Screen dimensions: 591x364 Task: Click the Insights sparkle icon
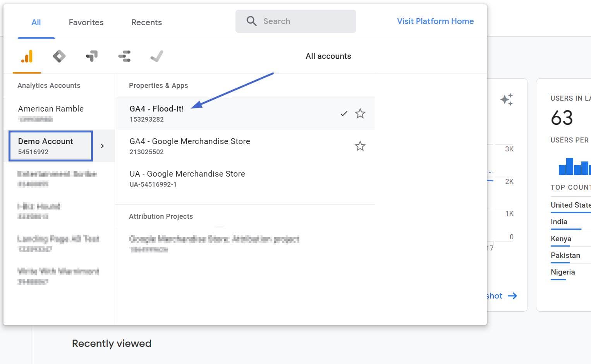click(x=507, y=100)
